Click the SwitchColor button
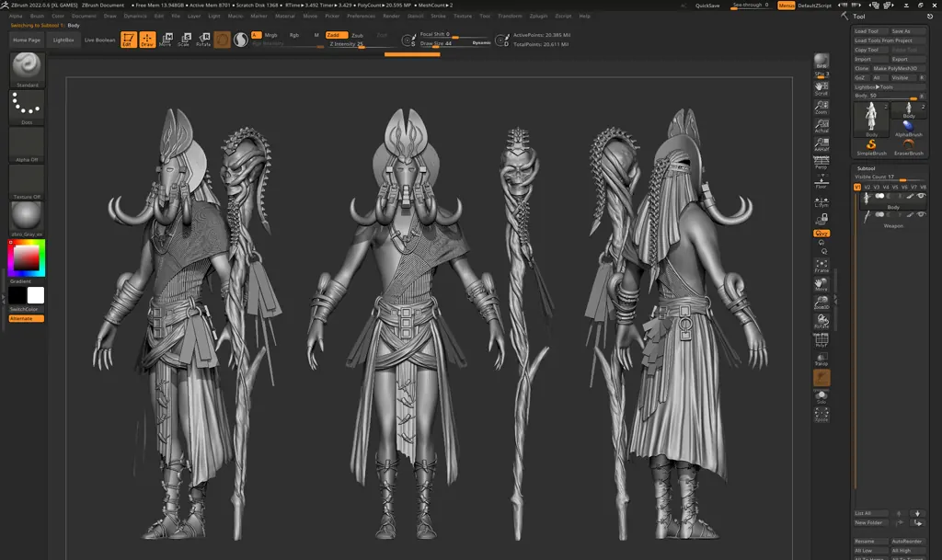 [x=27, y=309]
